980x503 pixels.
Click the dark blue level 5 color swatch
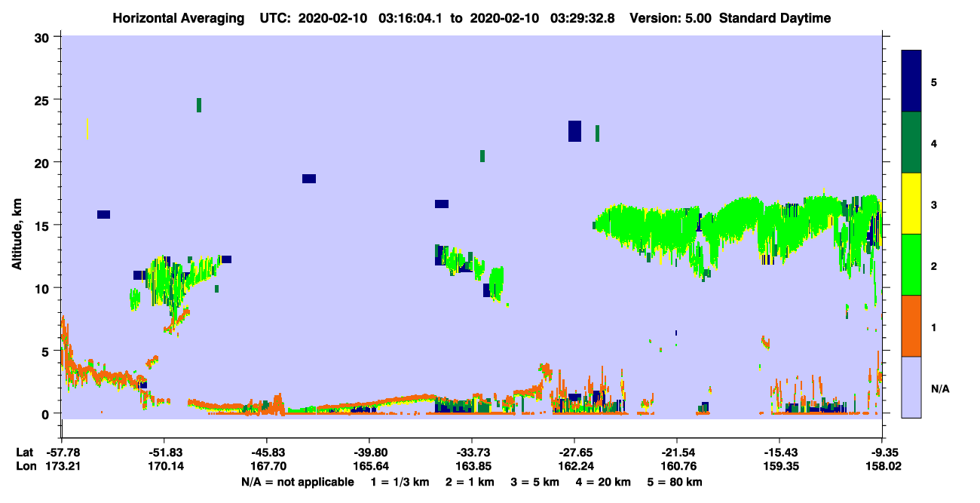(x=911, y=81)
